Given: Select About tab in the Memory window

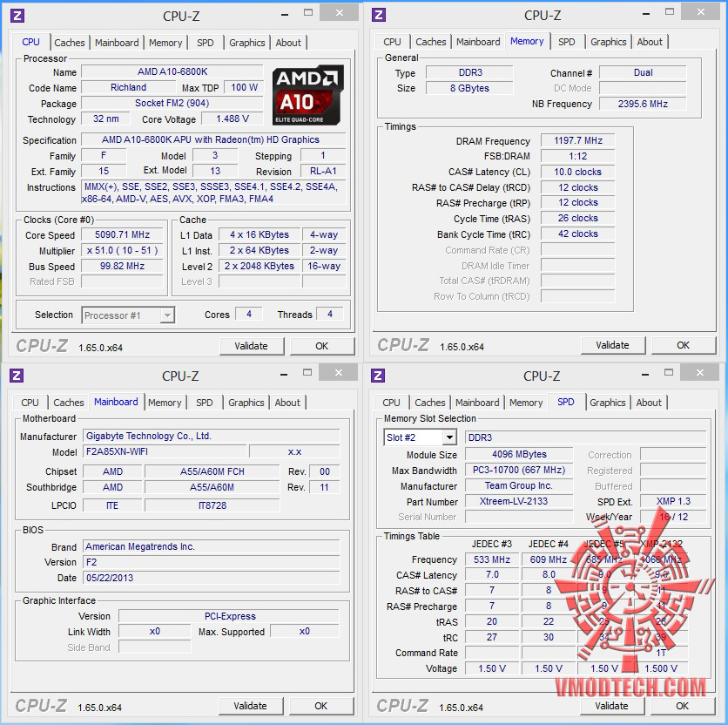Looking at the screenshot, I should pyautogui.click(x=650, y=42).
